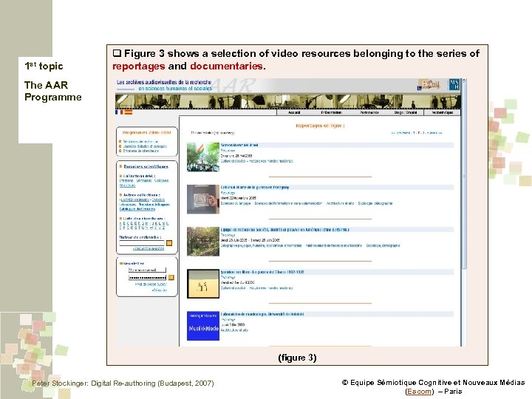Select the French flag language icon
The height and width of the screenshot is (399, 532).
119,112
